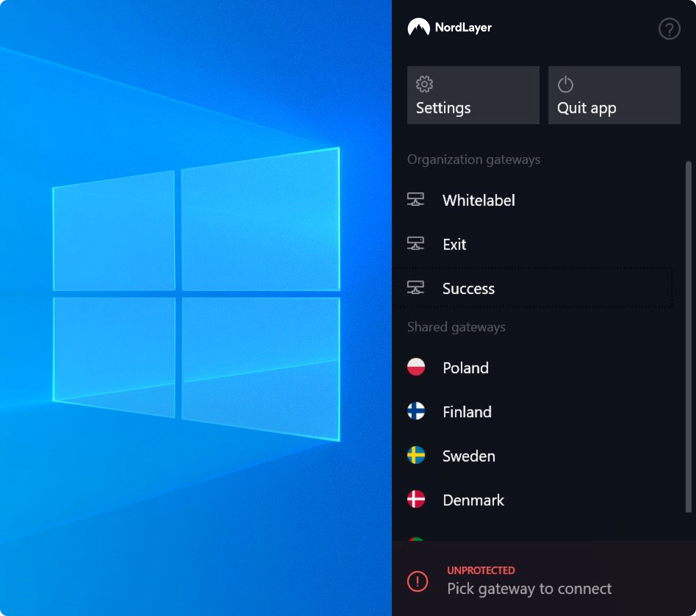This screenshot has width=696, height=616.
Task: Click the Settings gear icon
Action: point(425,84)
